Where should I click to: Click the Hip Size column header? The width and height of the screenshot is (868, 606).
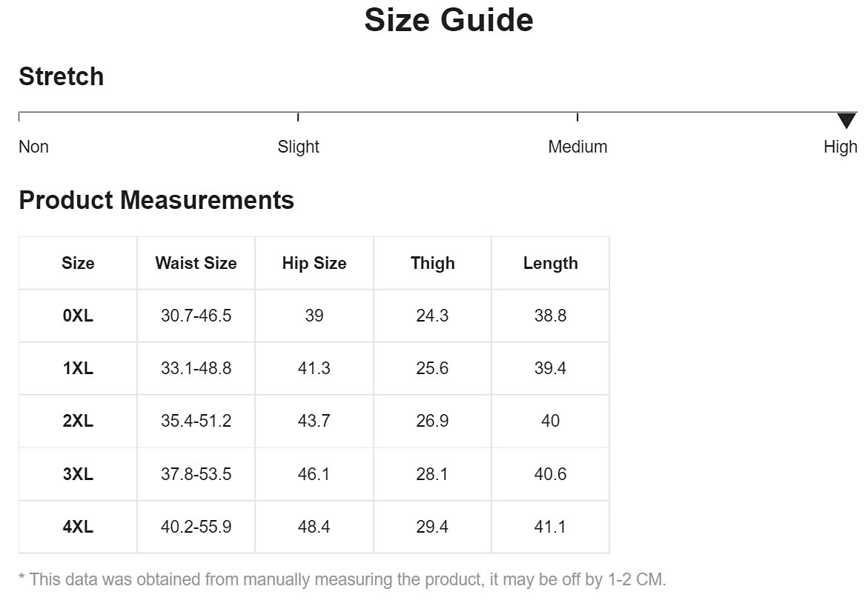314,263
